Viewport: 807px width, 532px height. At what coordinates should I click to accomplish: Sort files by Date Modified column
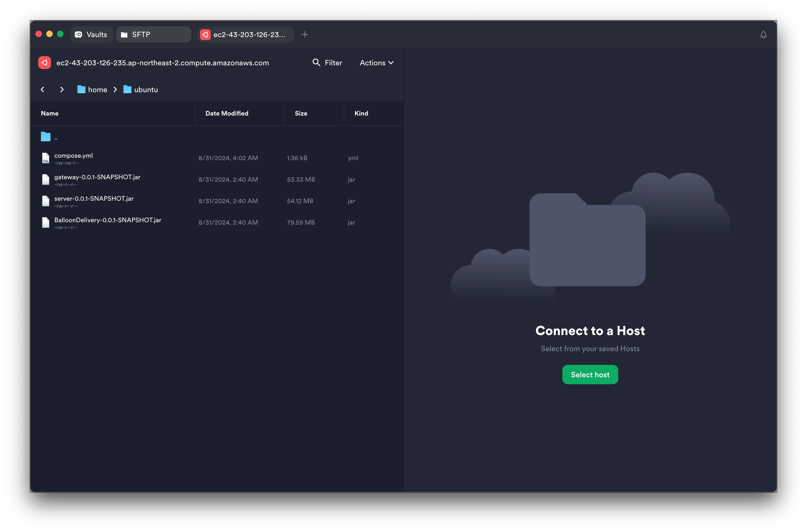coord(227,113)
